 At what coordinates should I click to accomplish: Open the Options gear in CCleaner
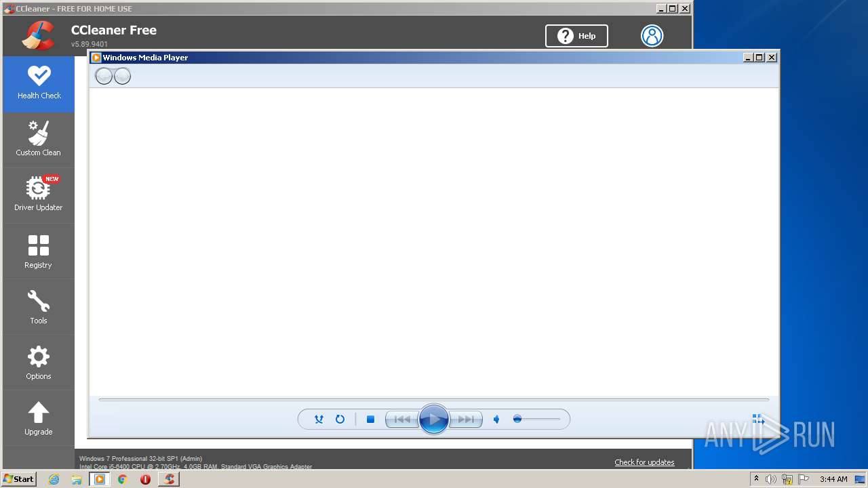[39, 363]
